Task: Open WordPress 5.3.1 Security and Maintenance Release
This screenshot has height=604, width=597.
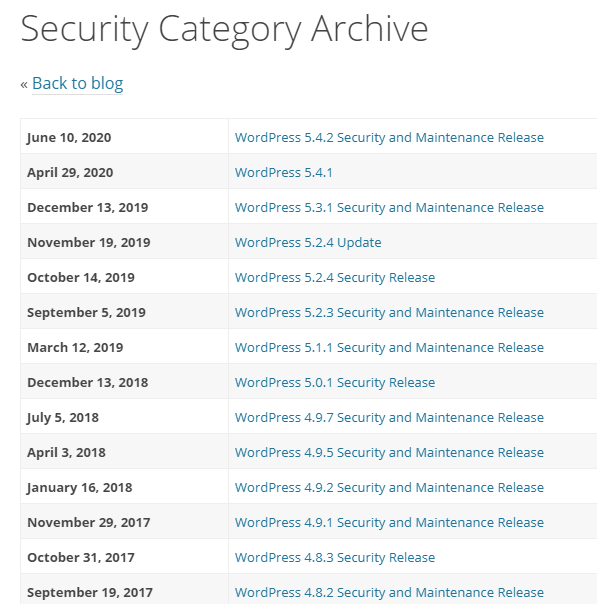Action: click(x=389, y=208)
